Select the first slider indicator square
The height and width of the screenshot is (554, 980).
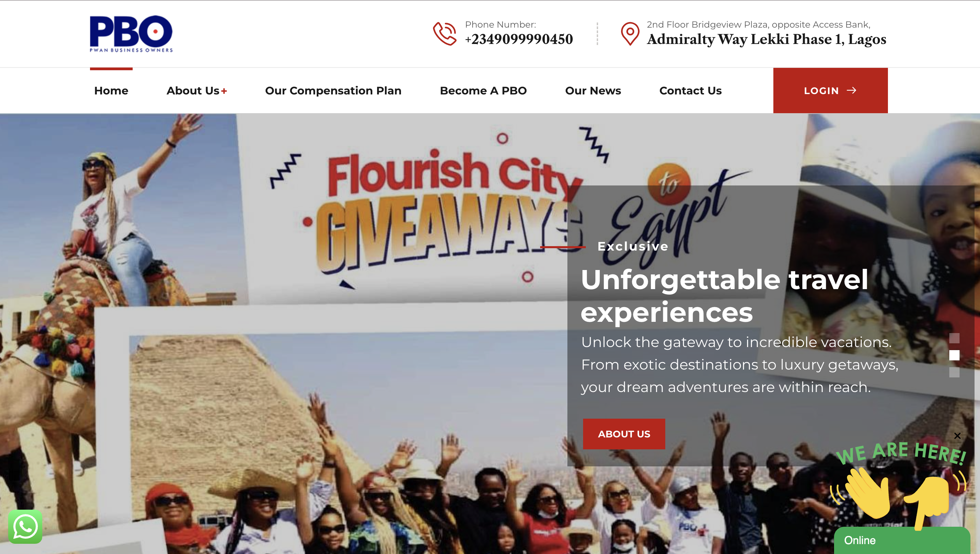[x=954, y=338]
